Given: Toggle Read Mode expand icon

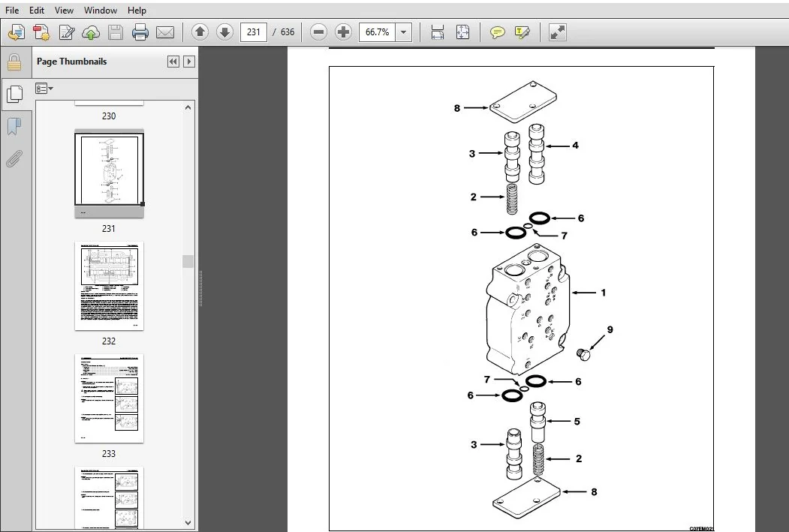Looking at the screenshot, I should pyautogui.click(x=558, y=32).
